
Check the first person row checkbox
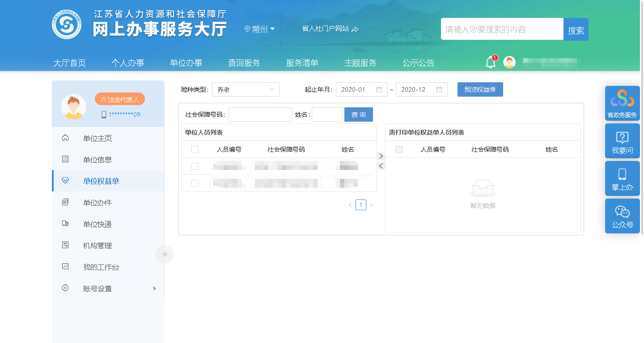(x=195, y=166)
